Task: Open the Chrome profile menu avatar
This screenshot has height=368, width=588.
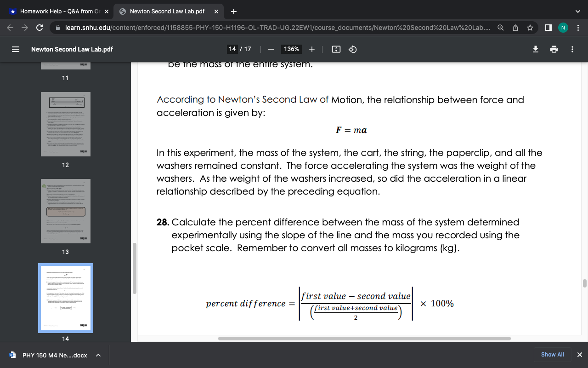Action: point(563,27)
